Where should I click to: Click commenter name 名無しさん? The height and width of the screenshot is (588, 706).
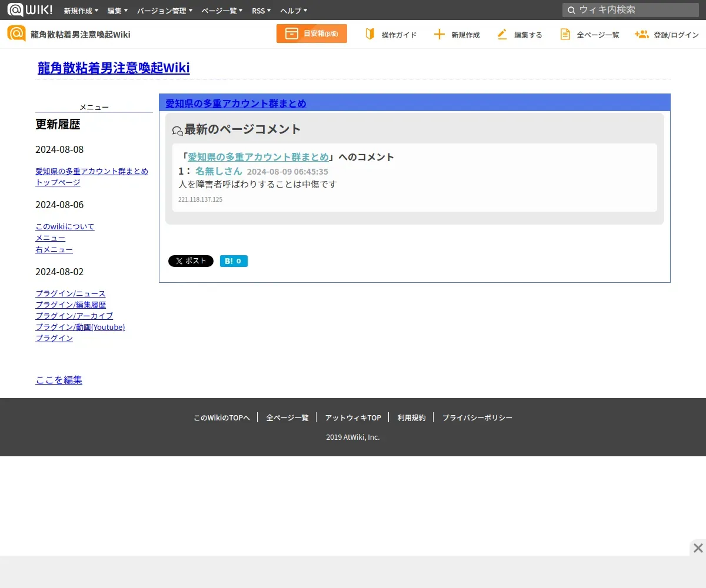click(218, 171)
